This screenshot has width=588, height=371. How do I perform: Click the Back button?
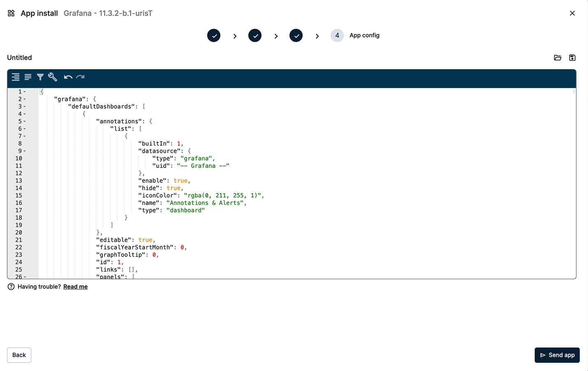[x=19, y=355]
